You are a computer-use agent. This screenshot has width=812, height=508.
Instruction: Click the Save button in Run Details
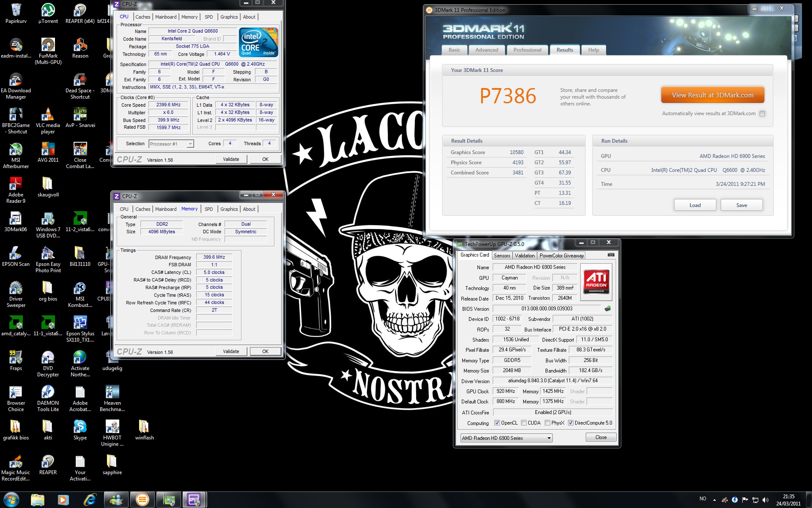tap(741, 205)
